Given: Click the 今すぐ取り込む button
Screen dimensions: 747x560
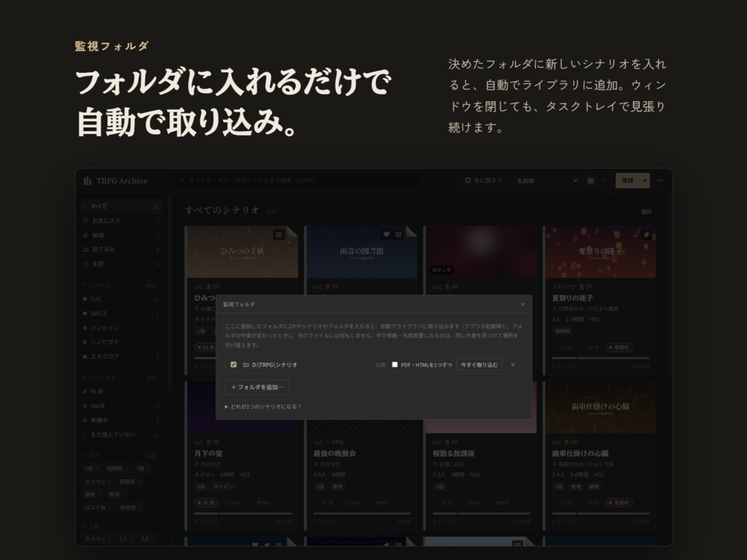Looking at the screenshot, I should [x=479, y=365].
